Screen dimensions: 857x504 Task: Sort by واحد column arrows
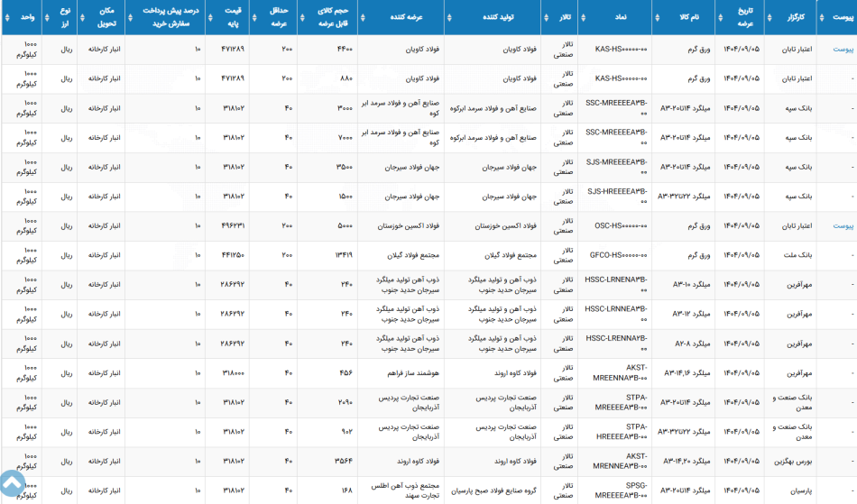(7, 17)
